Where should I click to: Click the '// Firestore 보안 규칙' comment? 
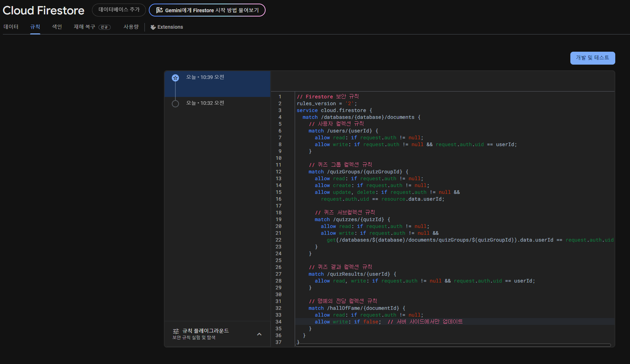point(328,97)
